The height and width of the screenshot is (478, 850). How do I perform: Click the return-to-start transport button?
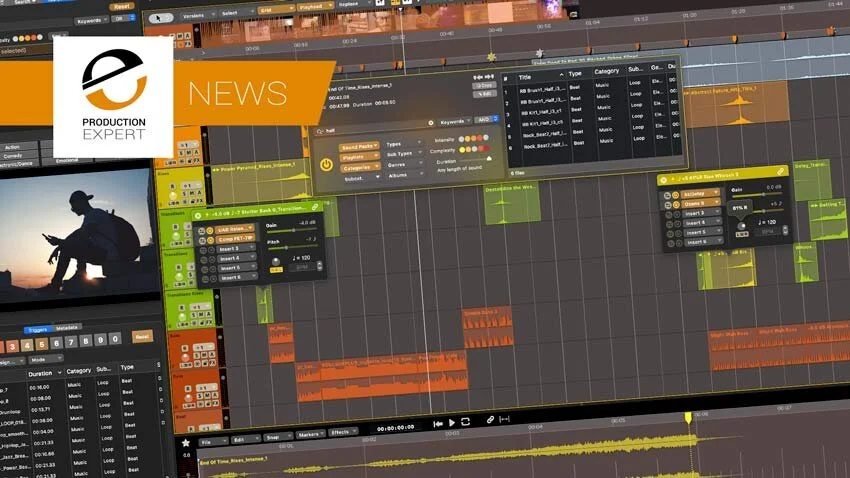pos(438,424)
